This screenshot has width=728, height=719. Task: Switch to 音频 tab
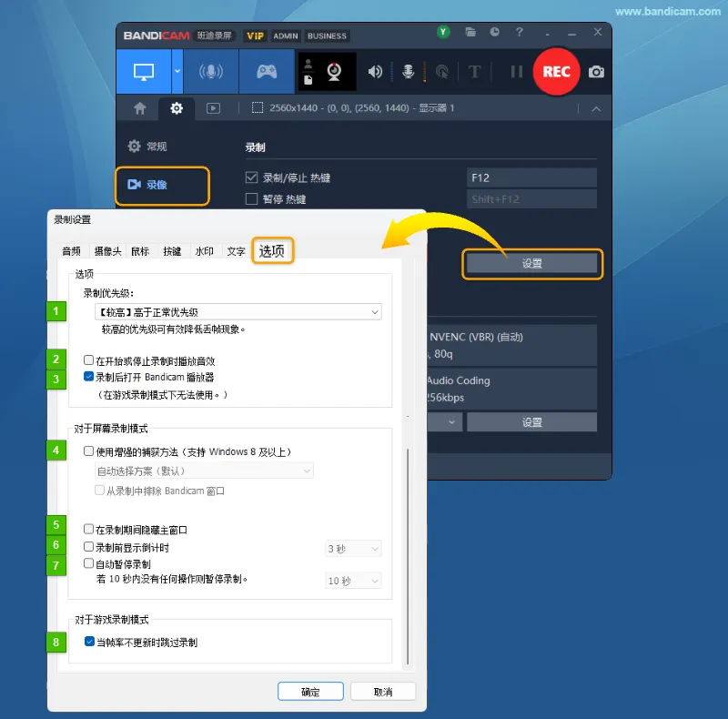[x=72, y=251]
